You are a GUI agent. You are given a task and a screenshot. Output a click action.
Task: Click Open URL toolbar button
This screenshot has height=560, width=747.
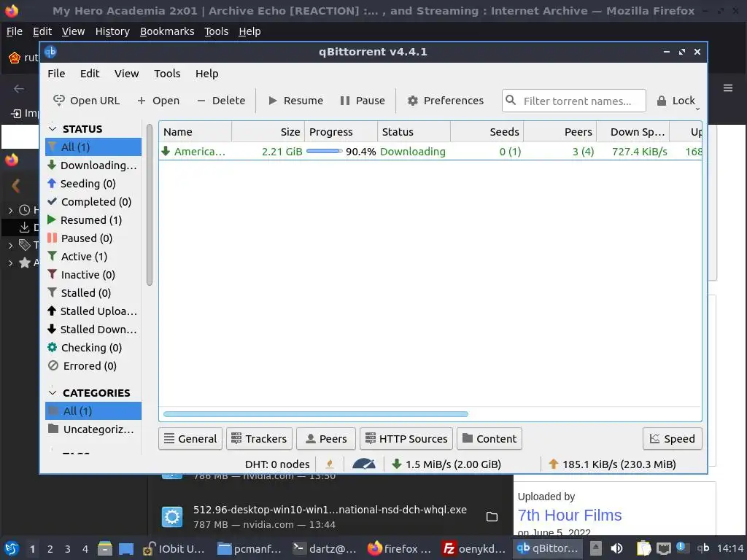point(86,101)
